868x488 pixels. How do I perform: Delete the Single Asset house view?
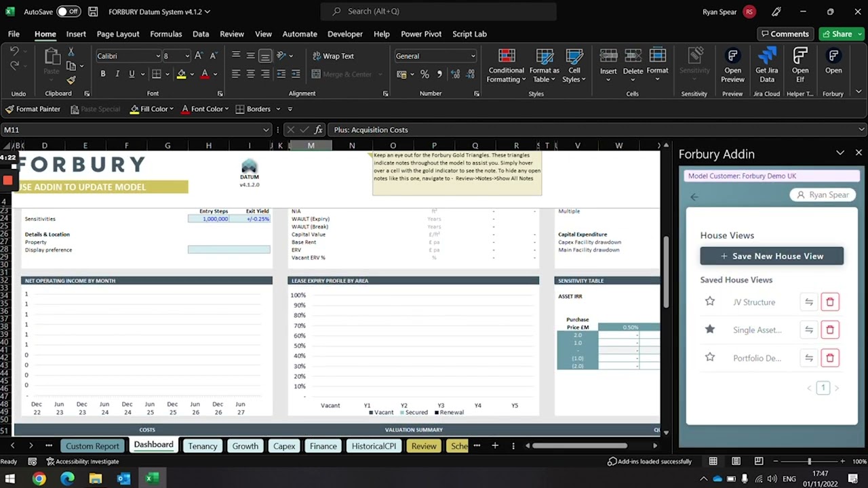830,330
